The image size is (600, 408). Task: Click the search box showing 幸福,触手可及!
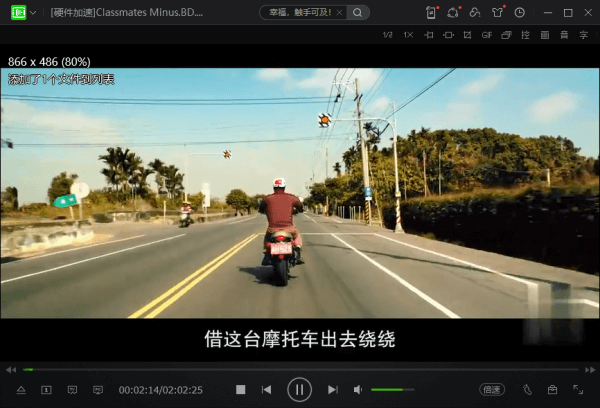click(301, 13)
